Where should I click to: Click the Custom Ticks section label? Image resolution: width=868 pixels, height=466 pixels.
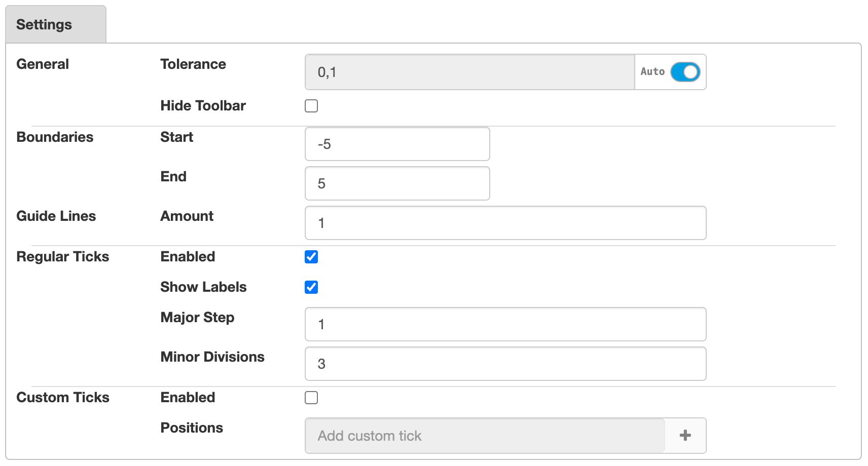pos(63,398)
